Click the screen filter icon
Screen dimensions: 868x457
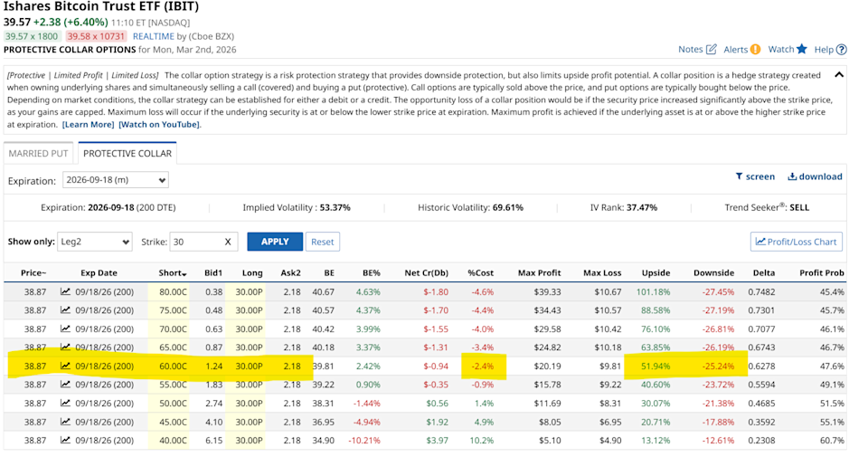pyautogui.click(x=739, y=176)
